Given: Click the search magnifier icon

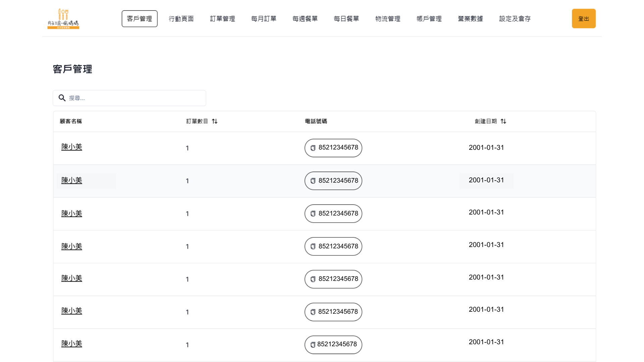Looking at the screenshot, I should tap(62, 98).
